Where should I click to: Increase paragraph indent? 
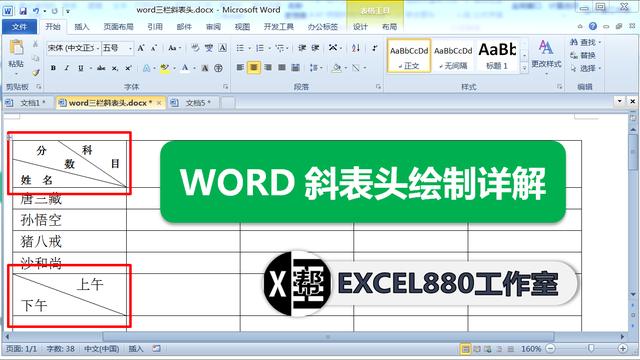coord(316,48)
